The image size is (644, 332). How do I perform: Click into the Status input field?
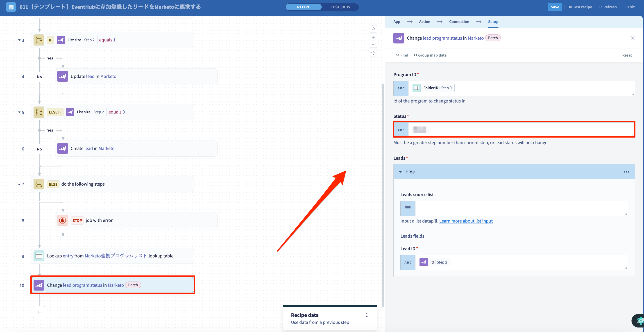point(521,130)
